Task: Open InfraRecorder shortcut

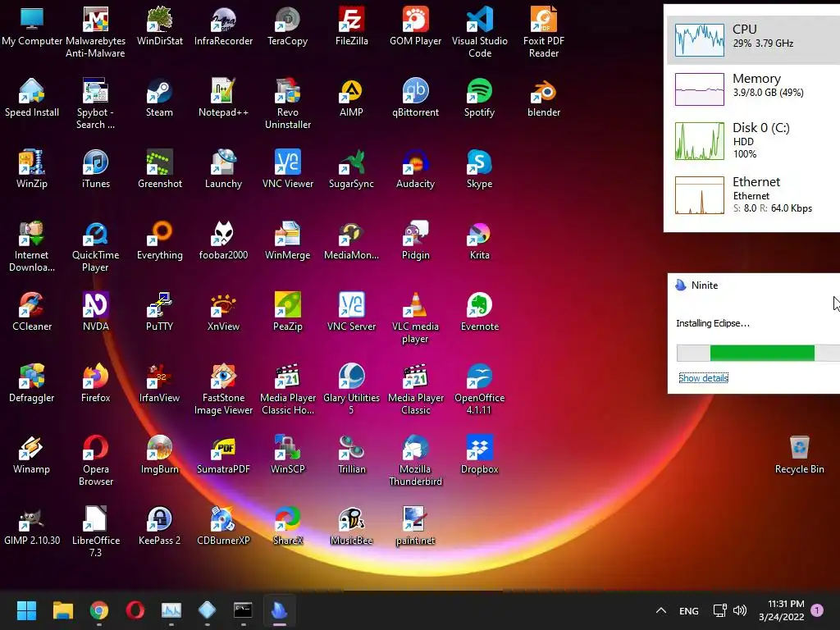Action: click(223, 27)
